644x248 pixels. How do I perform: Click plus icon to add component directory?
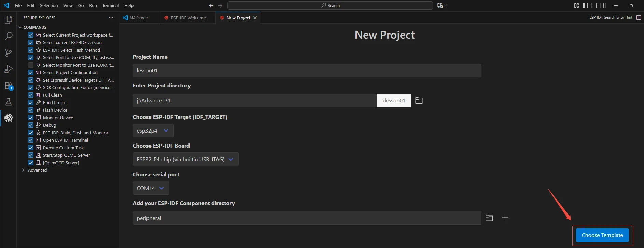[505, 218]
